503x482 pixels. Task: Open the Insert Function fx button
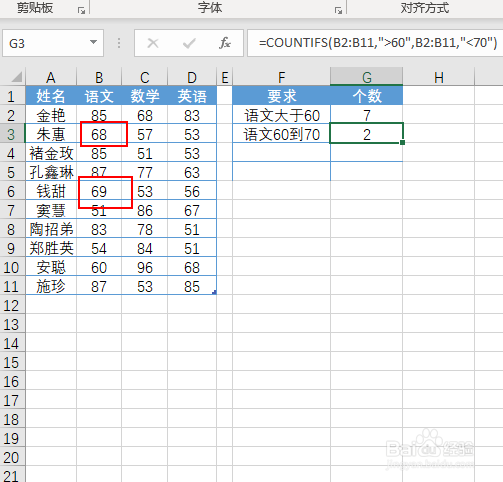(x=225, y=43)
